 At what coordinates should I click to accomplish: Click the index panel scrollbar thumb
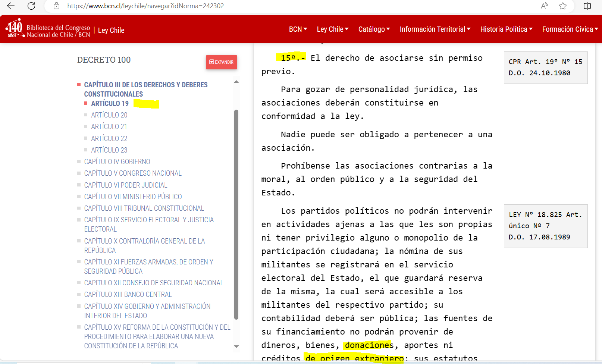click(x=236, y=214)
